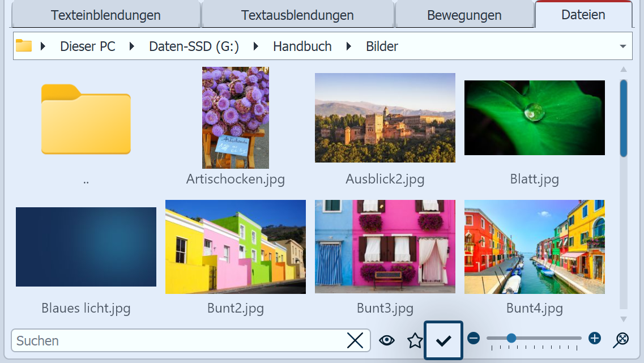
Task: Open the path bar dropdown arrow
Action: click(622, 46)
